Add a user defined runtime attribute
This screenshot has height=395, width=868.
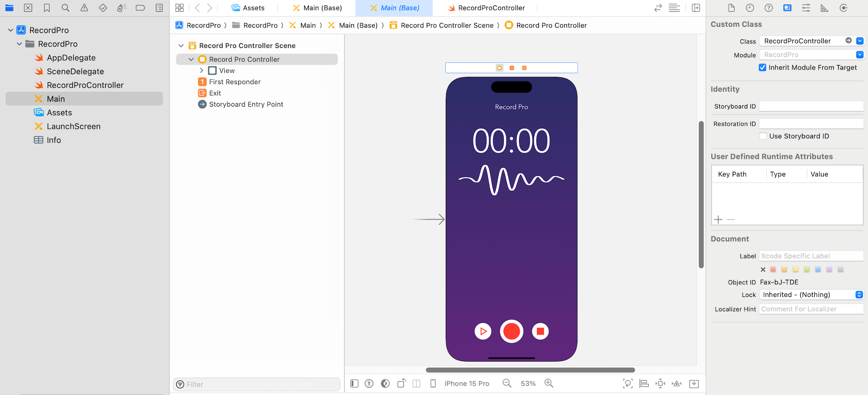click(718, 220)
